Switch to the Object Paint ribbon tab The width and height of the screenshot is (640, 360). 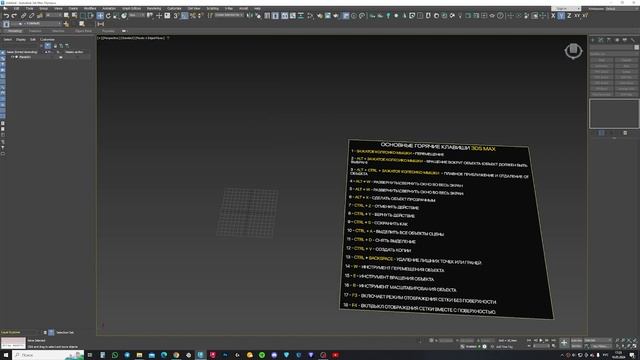click(x=83, y=31)
